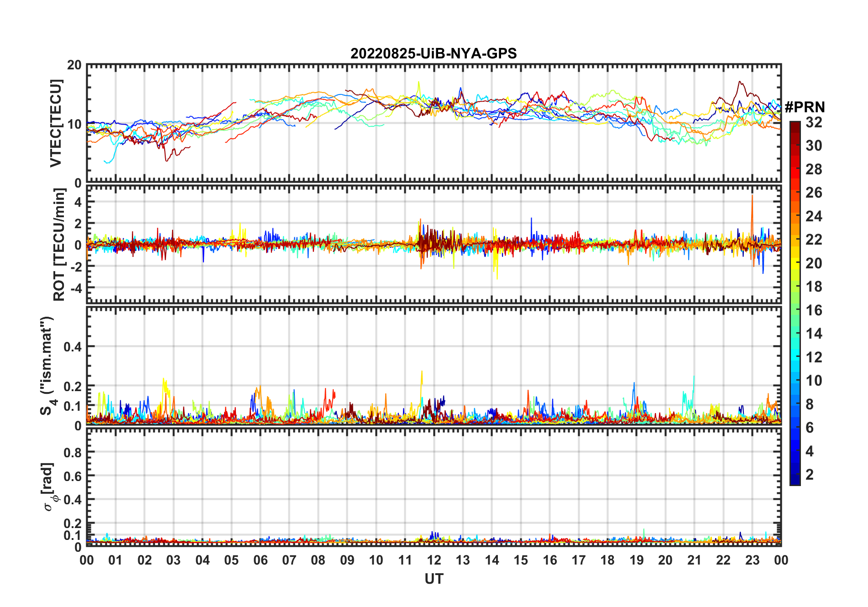Click the #PRN colorbar title
Screen dimensions: 868x607
pyautogui.click(x=805, y=107)
